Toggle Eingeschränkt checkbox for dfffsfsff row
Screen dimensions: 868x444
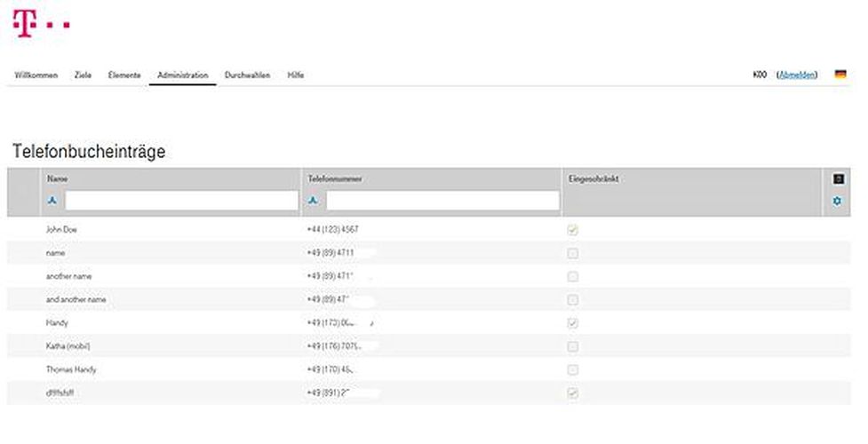click(x=573, y=393)
